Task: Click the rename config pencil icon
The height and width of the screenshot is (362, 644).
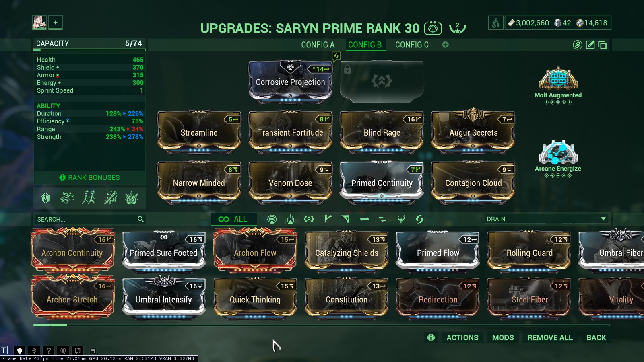Action: 590,45
